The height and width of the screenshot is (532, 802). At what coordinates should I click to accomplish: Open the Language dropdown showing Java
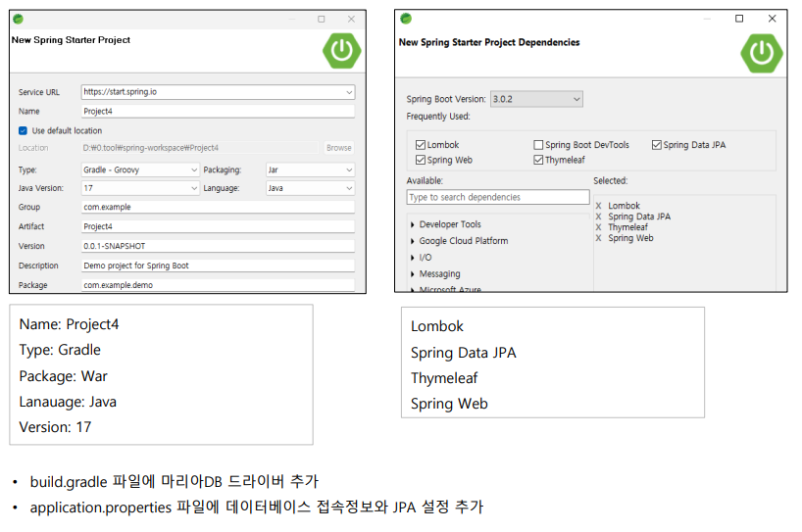(x=349, y=188)
